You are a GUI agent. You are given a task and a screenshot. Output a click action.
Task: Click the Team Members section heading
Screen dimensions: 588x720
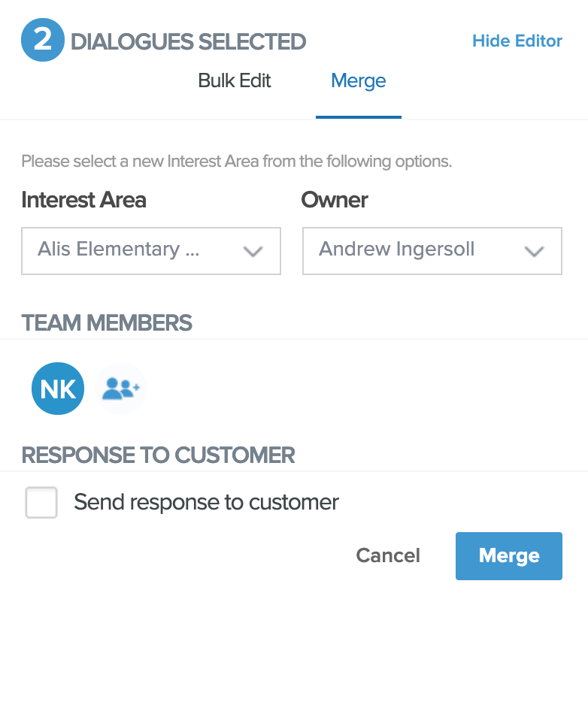pyautogui.click(x=107, y=323)
